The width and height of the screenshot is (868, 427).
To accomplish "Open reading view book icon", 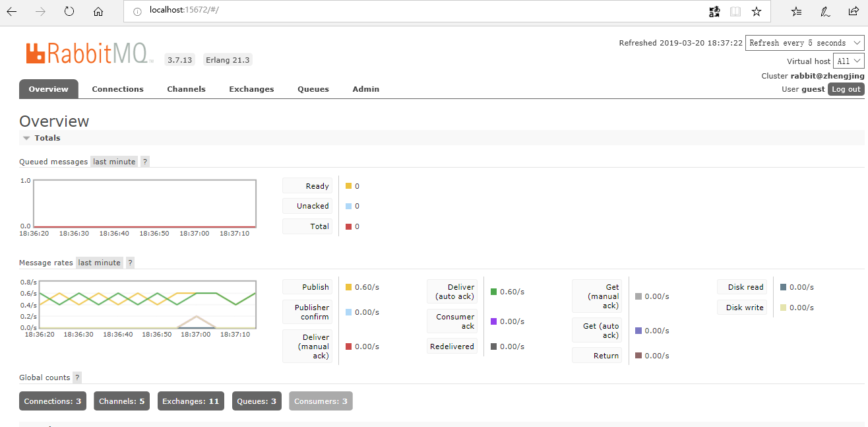I will click(735, 11).
